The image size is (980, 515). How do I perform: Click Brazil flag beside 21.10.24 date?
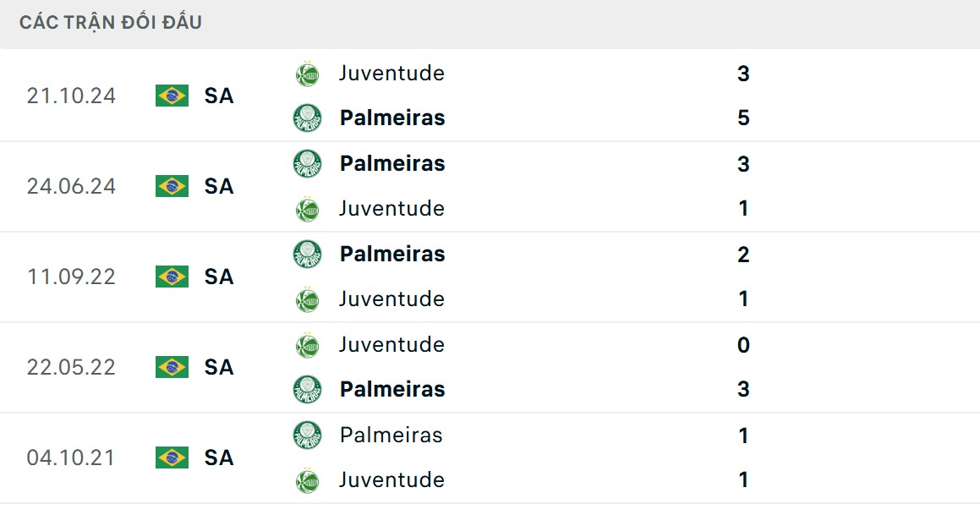coord(172,96)
